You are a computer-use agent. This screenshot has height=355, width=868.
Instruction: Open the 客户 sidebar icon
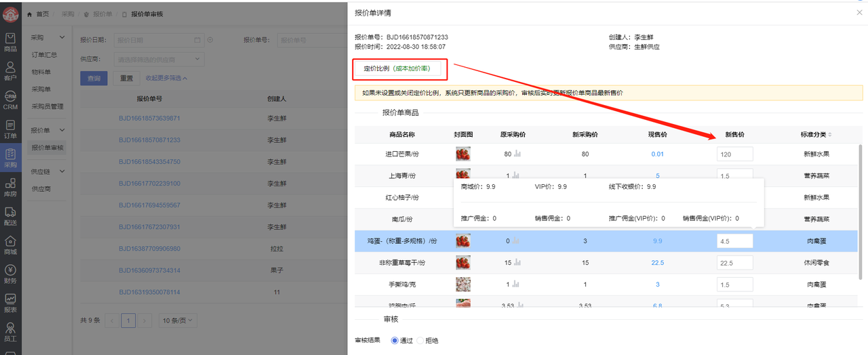(10, 71)
